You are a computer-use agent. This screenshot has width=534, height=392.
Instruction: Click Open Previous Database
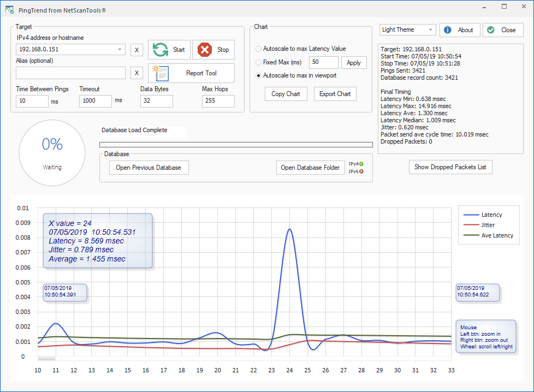(149, 168)
